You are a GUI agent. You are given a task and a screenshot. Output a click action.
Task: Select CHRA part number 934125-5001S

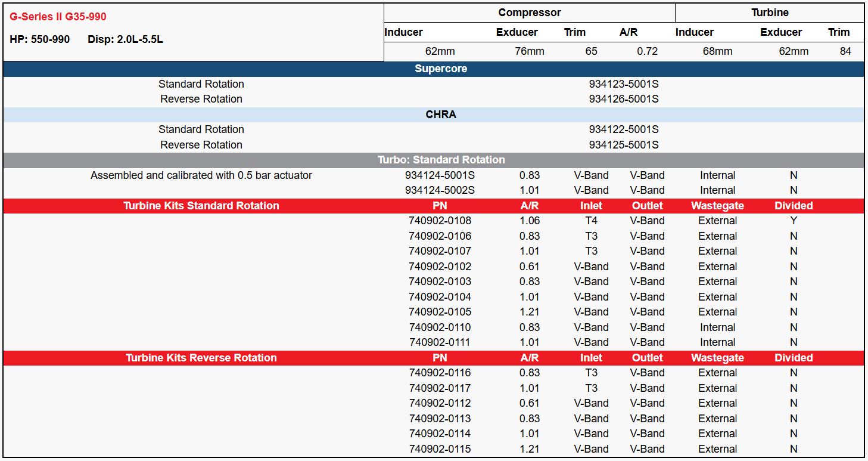pos(624,145)
